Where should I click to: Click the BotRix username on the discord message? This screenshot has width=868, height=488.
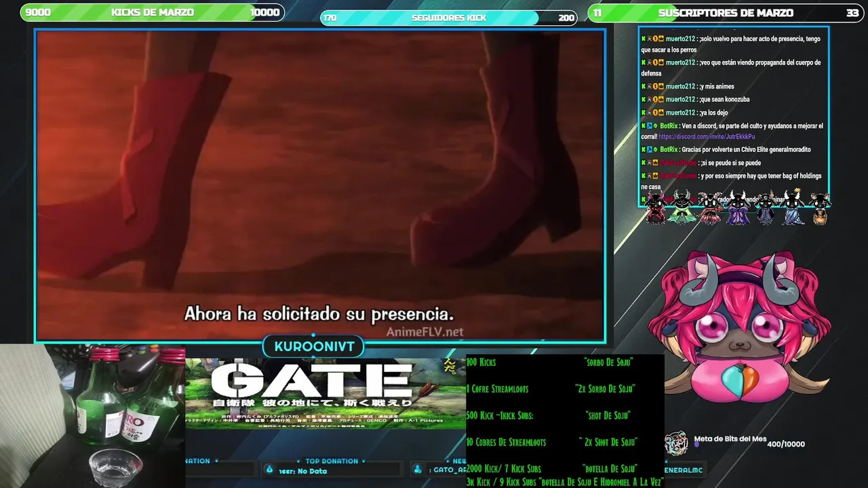(669, 126)
